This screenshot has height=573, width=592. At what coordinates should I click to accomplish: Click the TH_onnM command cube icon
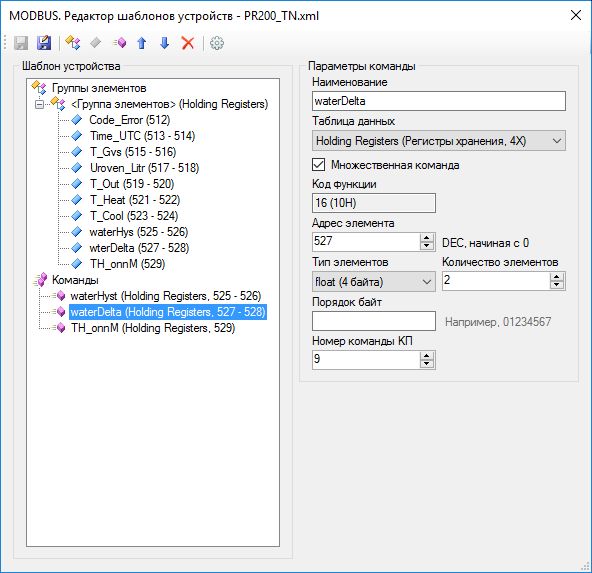(59, 328)
